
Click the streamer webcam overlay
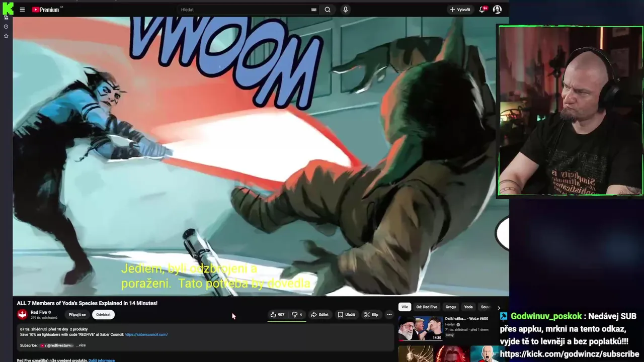click(x=571, y=111)
